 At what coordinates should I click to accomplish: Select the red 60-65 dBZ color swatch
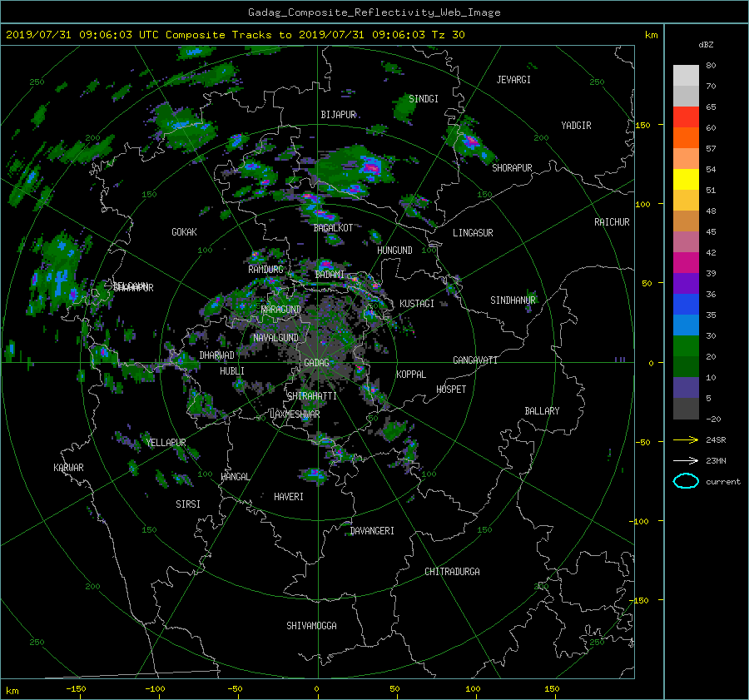(x=686, y=117)
